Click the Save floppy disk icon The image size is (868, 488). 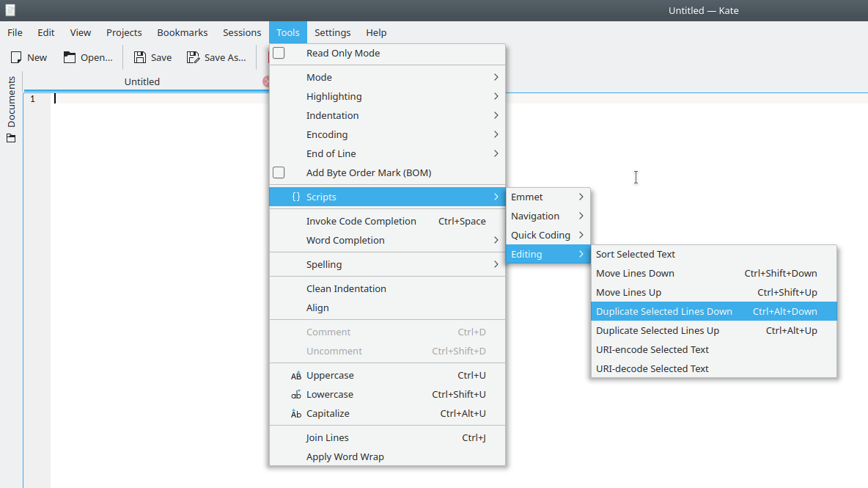tap(139, 57)
